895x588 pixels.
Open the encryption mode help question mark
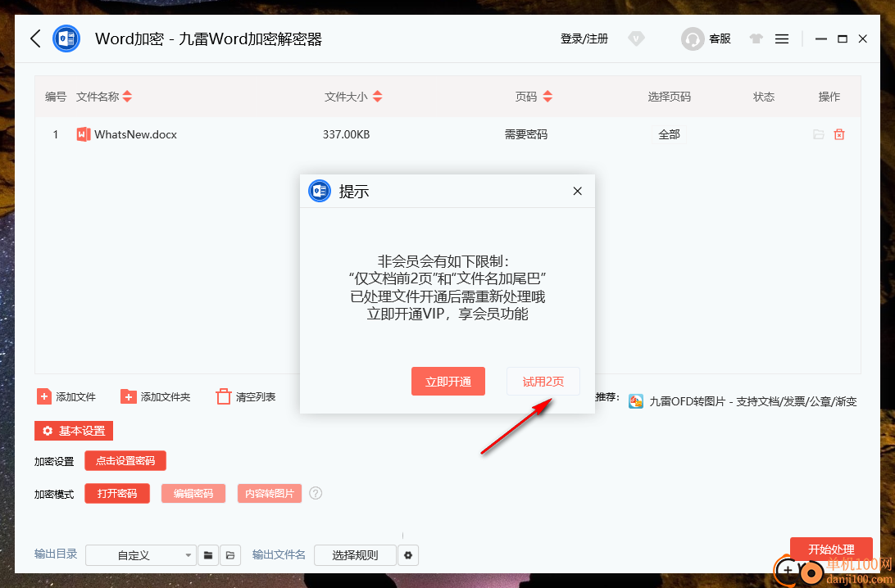tap(316, 493)
